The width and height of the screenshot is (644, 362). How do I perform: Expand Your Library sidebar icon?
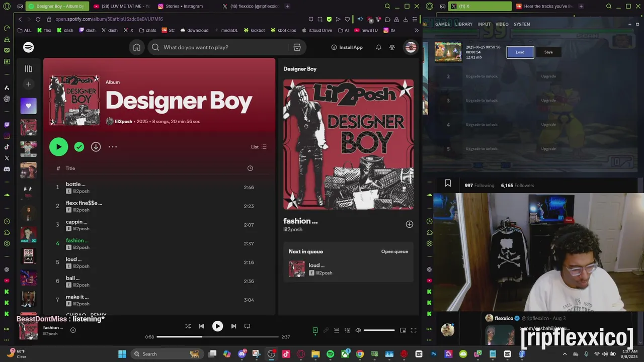click(29, 69)
